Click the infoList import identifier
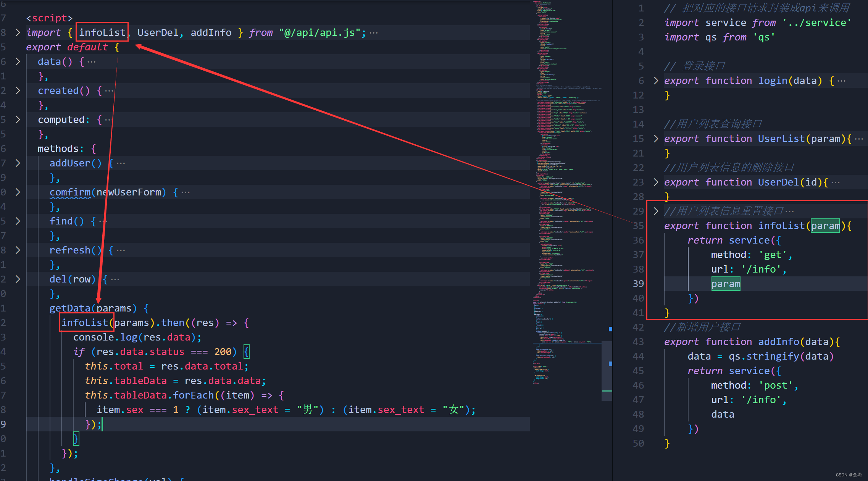The image size is (868, 481). tap(102, 32)
